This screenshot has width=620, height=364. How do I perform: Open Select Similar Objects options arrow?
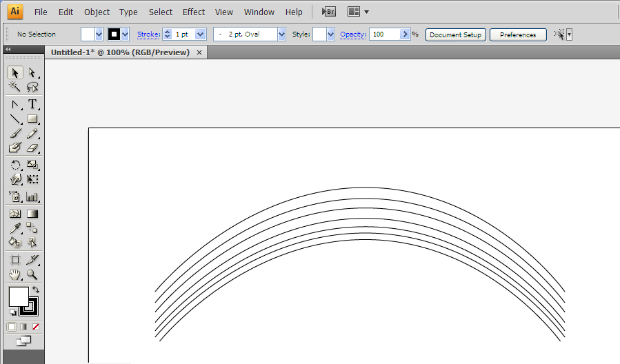pyautogui.click(x=570, y=34)
